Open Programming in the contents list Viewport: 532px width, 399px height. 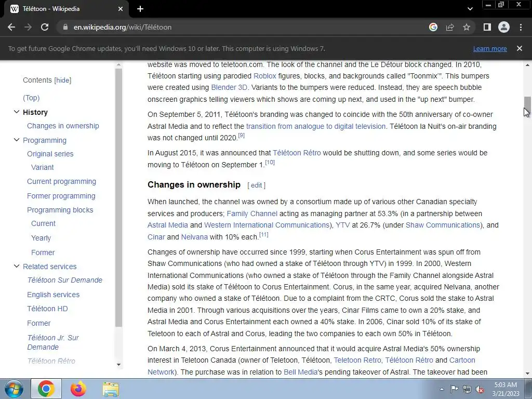(45, 140)
